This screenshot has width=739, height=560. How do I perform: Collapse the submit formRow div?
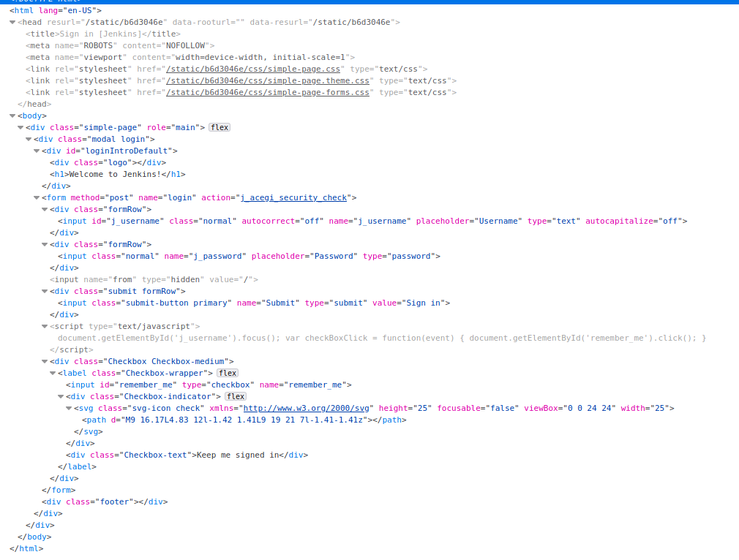pyautogui.click(x=45, y=291)
